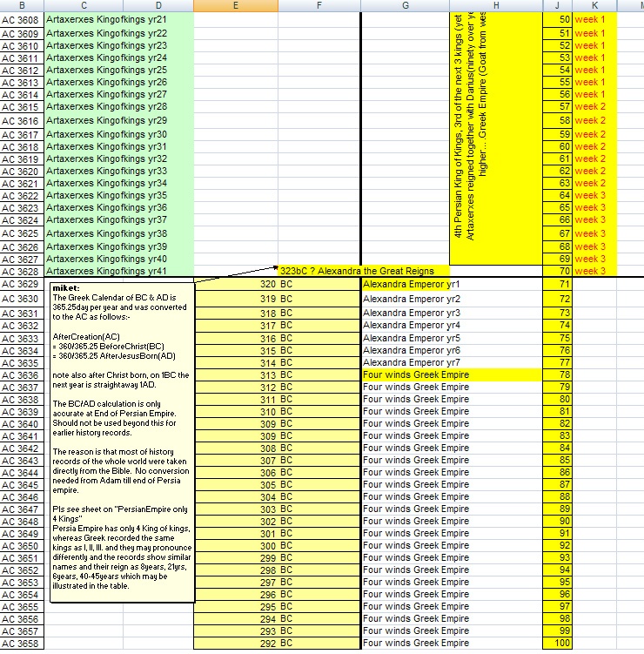
Task: Click cell with number 64
Action: (x=557, y=195)
